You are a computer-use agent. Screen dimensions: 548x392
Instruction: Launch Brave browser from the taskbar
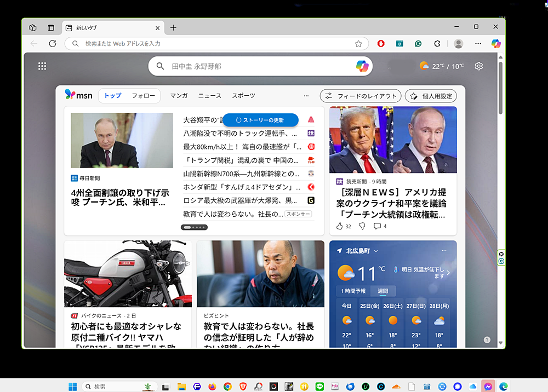243,387
